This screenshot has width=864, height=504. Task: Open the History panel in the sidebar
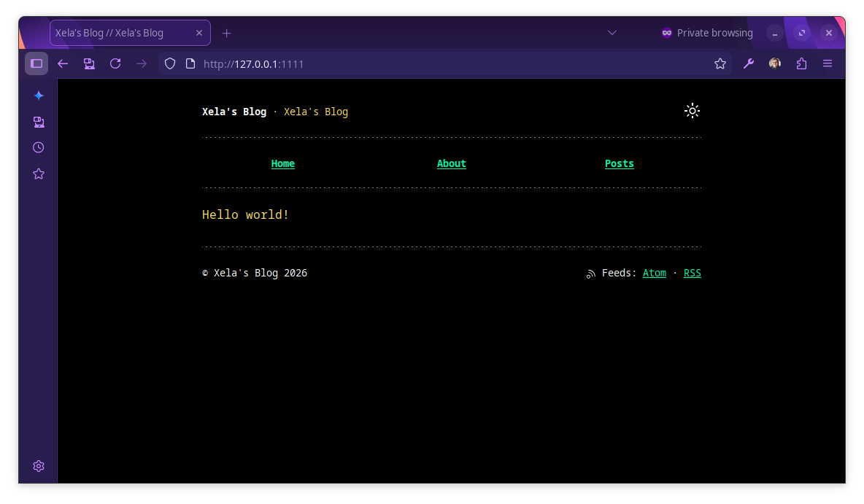click(39, 147)
